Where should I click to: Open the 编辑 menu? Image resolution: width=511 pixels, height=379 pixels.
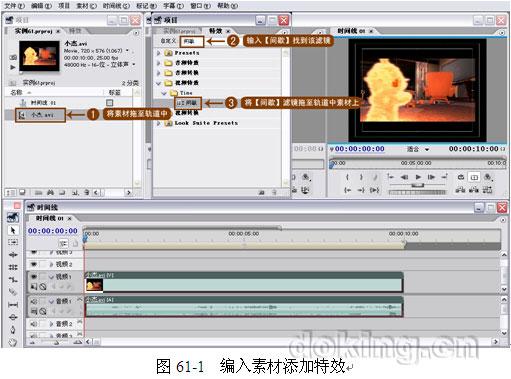(41, 6)
